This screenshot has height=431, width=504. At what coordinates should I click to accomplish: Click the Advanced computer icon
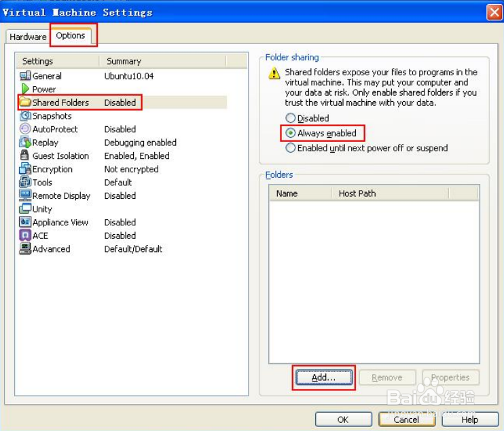tap(25, 248)
